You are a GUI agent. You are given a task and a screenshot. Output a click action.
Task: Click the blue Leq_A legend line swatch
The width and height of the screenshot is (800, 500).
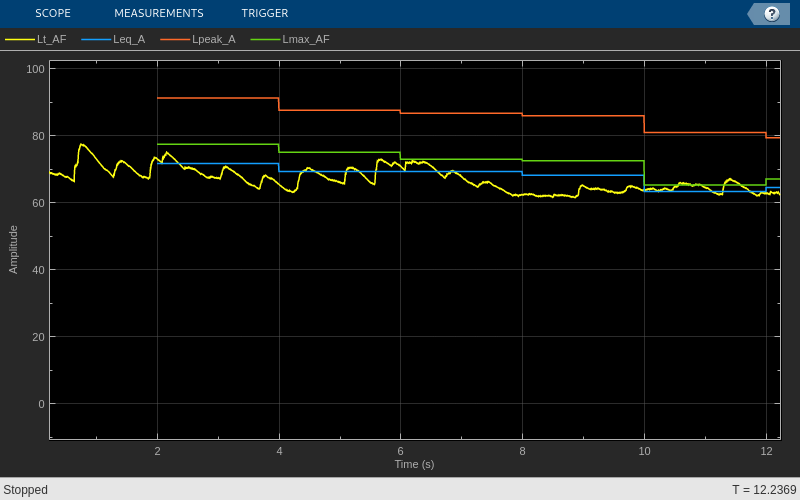(96, 39)
